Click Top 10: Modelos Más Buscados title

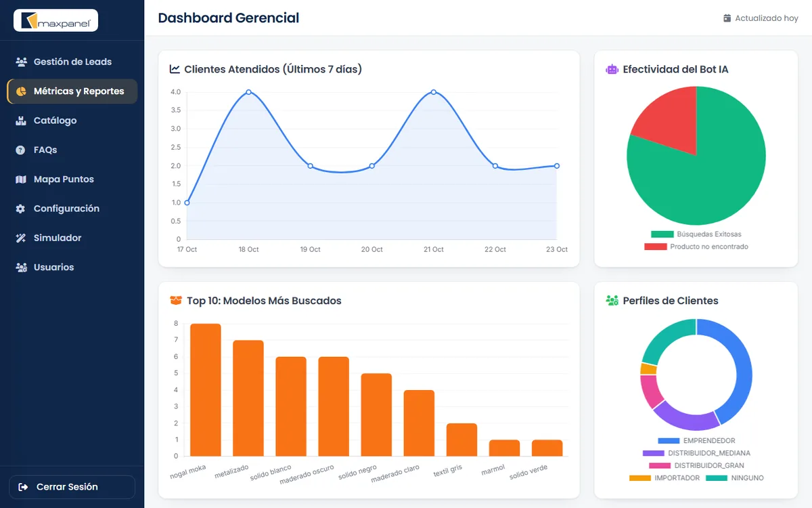click(264, 301)
